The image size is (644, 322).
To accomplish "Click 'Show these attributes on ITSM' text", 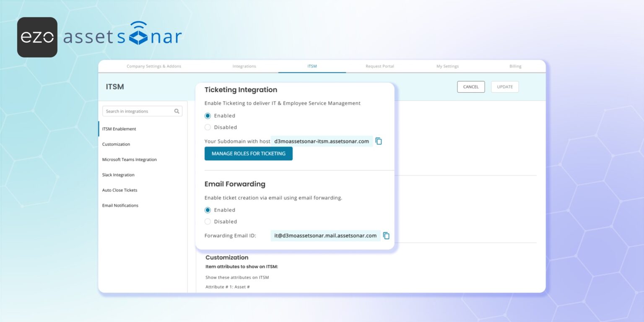I will pyautogui.click(x=237, y=277).
